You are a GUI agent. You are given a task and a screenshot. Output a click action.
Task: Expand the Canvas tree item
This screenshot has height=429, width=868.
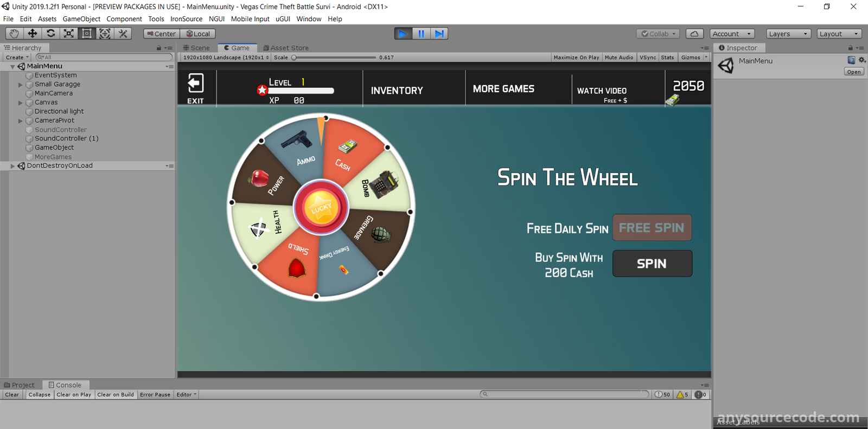tap(21, 103)
